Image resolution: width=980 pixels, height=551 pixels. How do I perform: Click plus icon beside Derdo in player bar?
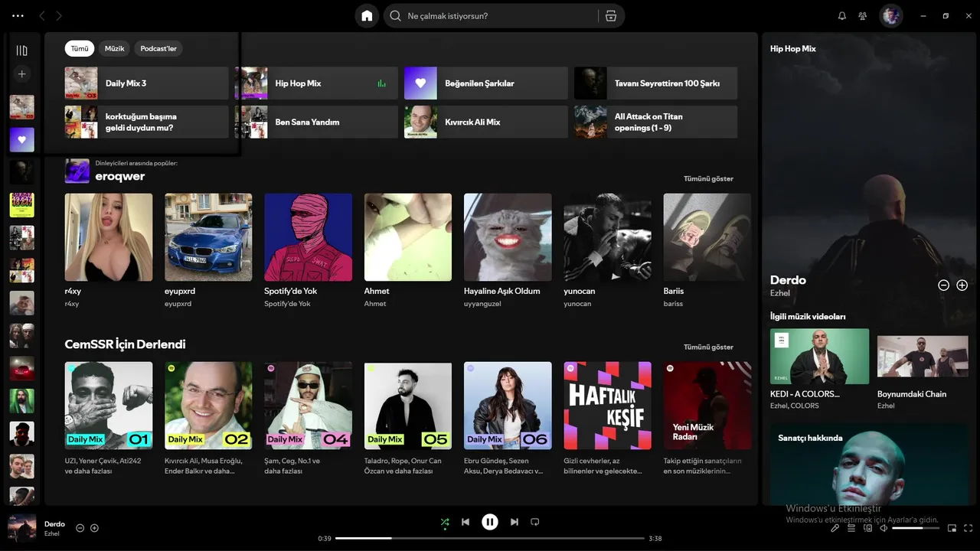coord(94,528)
